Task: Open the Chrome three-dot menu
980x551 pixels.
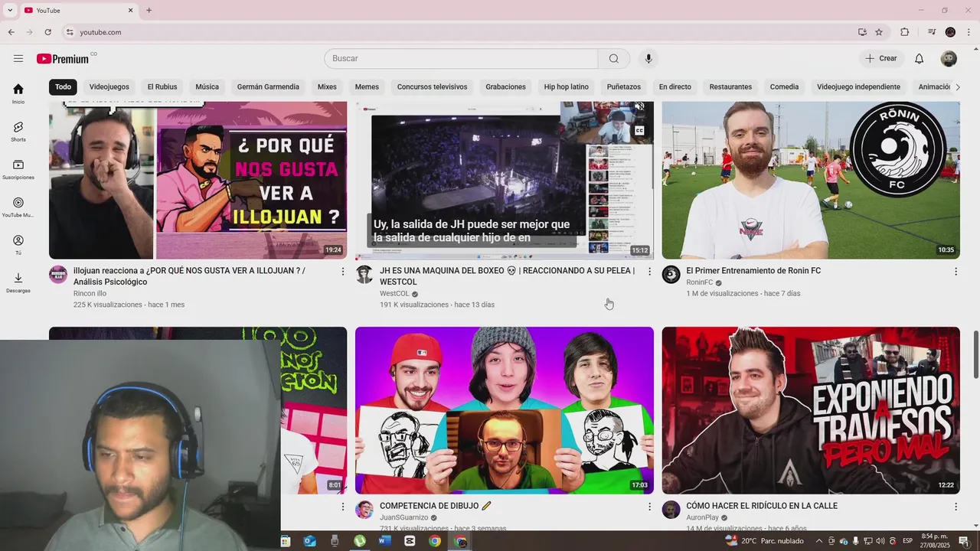Action: [969, 32]
